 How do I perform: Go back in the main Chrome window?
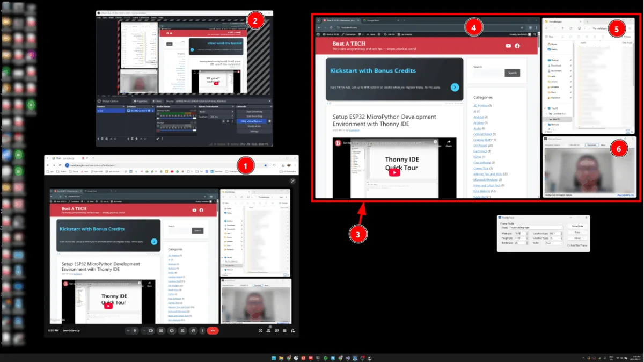point(319,27)
